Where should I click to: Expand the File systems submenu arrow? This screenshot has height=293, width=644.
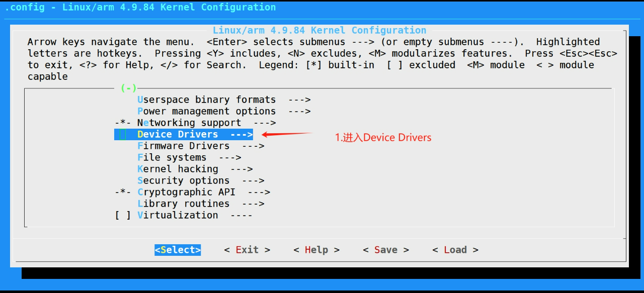click(230, 158)
